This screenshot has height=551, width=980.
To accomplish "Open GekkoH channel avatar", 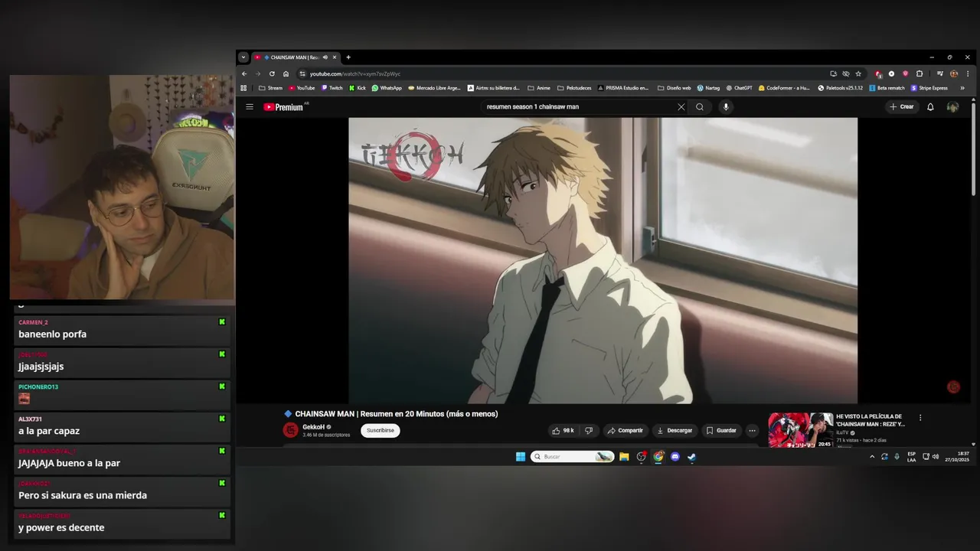I will (x=290, y=430).
